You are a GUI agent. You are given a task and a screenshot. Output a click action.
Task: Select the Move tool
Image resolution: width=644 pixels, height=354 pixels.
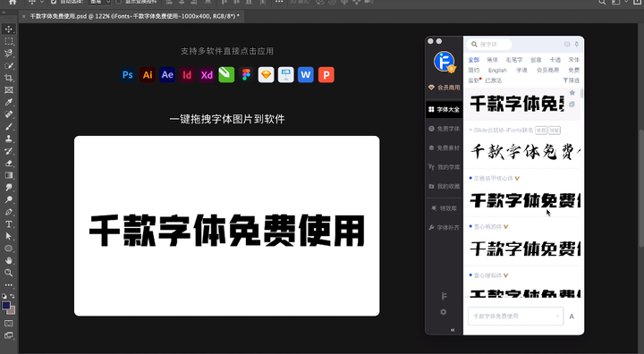[x=9, y=29]
